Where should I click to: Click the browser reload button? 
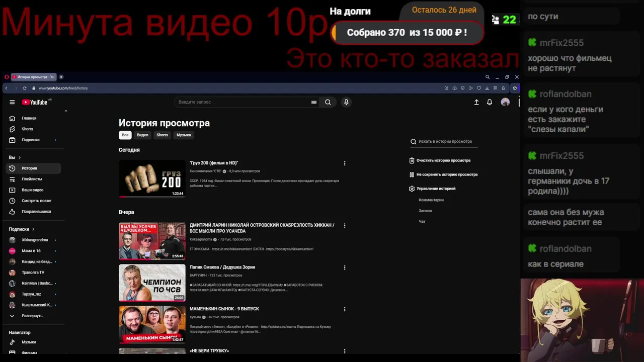(24, 88)
